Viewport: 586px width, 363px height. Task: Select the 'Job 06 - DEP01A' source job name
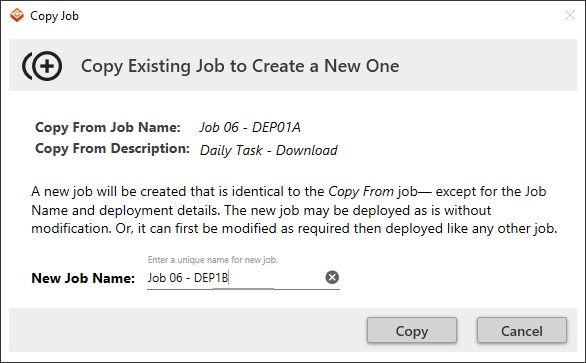[250, 127]
